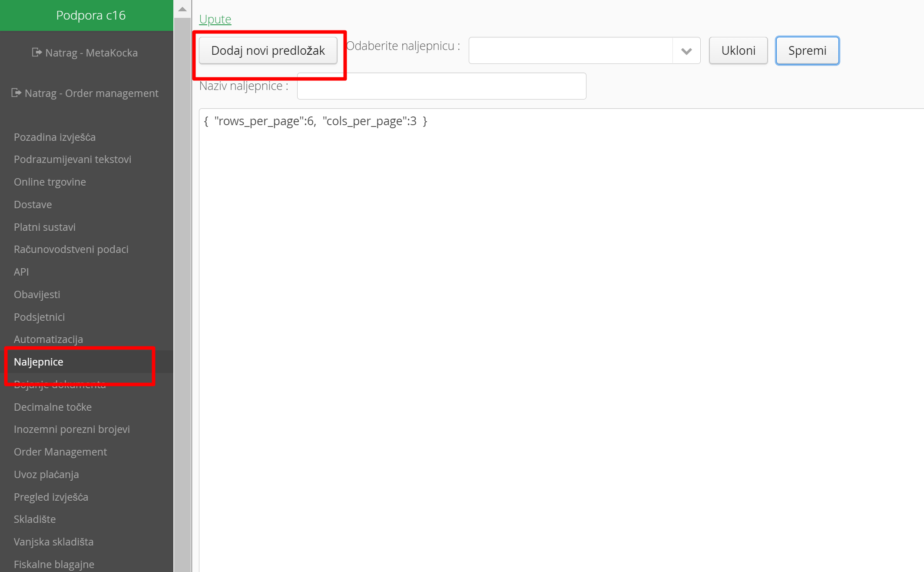
Task: Click the sidebar scroll-up arrow
Action: (182, 9)
